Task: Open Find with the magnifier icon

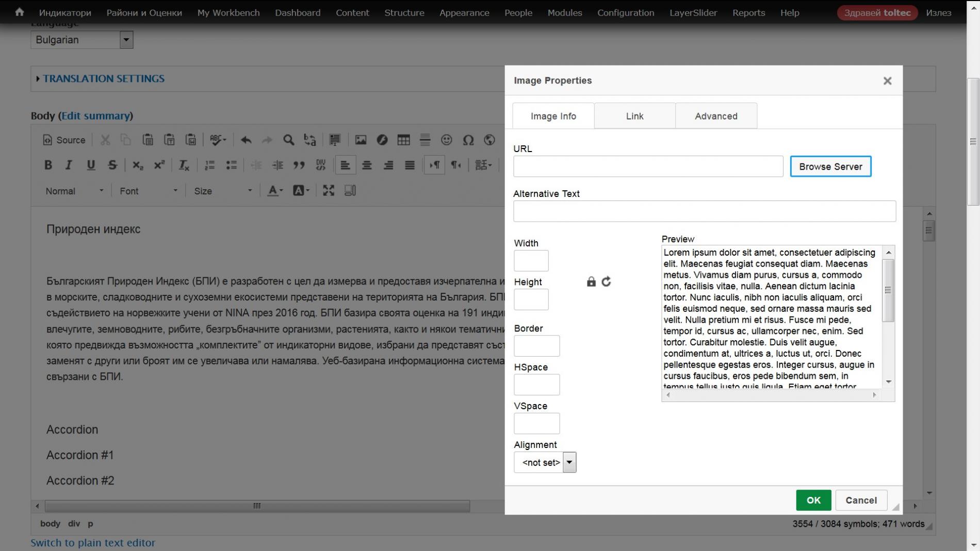Action: 288,140
